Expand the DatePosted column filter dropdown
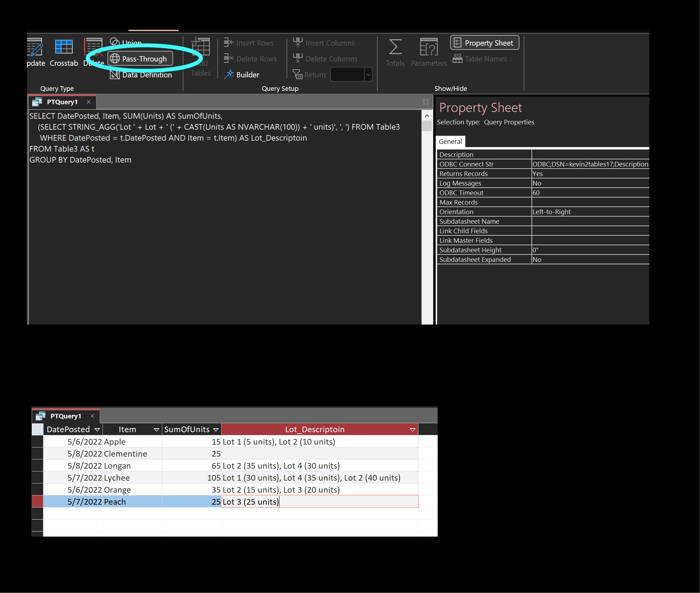The image size is (700, 593). click(x=97, y=430)
